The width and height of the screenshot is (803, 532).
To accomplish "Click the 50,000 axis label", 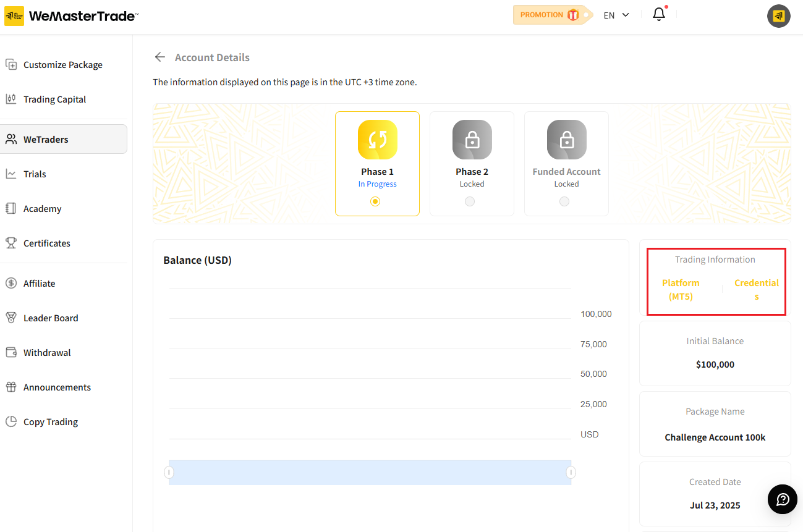I will point(593,374).
